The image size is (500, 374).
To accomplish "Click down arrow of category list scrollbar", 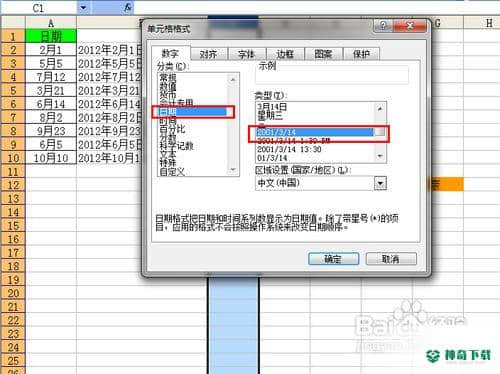I will (x=233, y=170).
